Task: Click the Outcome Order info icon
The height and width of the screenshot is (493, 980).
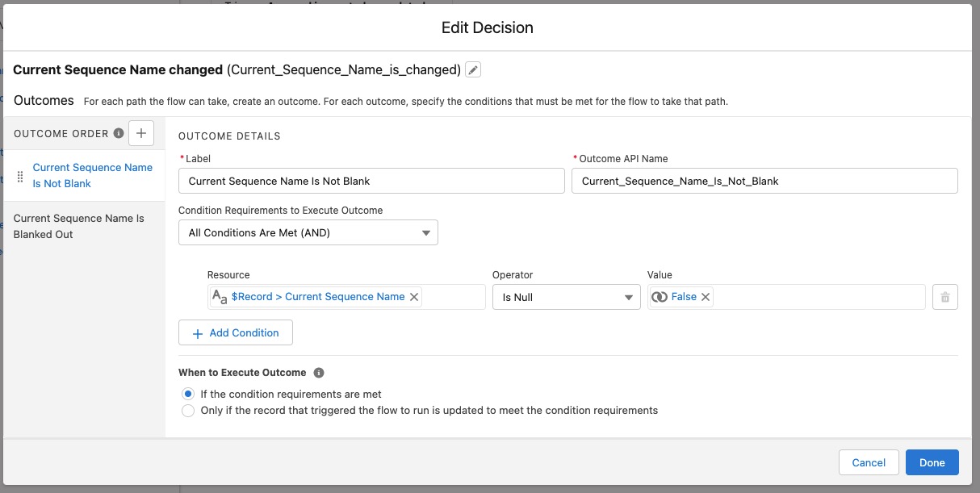Action: [x=119, y=133]
